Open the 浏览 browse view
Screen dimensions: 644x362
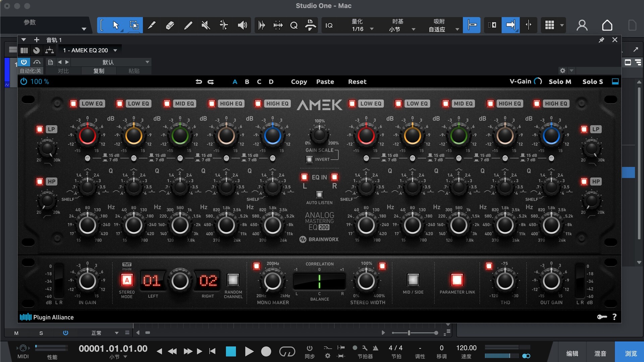pos(631,353)
